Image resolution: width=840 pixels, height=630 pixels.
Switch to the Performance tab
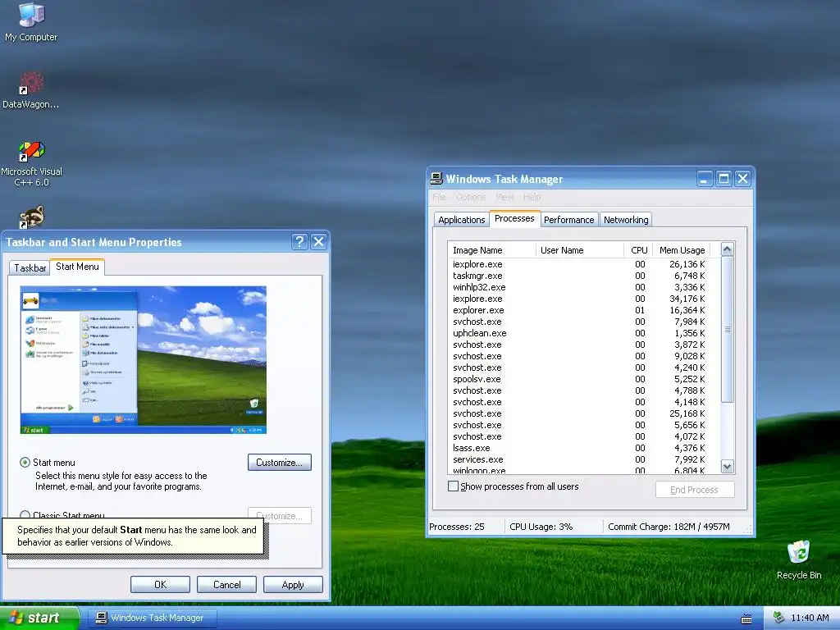coord(569,220)
